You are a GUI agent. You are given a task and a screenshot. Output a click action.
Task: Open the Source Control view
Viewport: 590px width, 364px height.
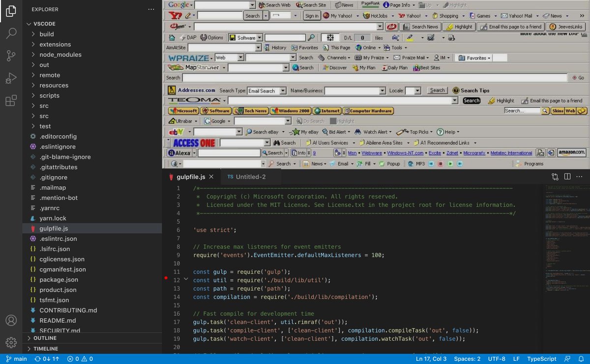coord(11,56)
